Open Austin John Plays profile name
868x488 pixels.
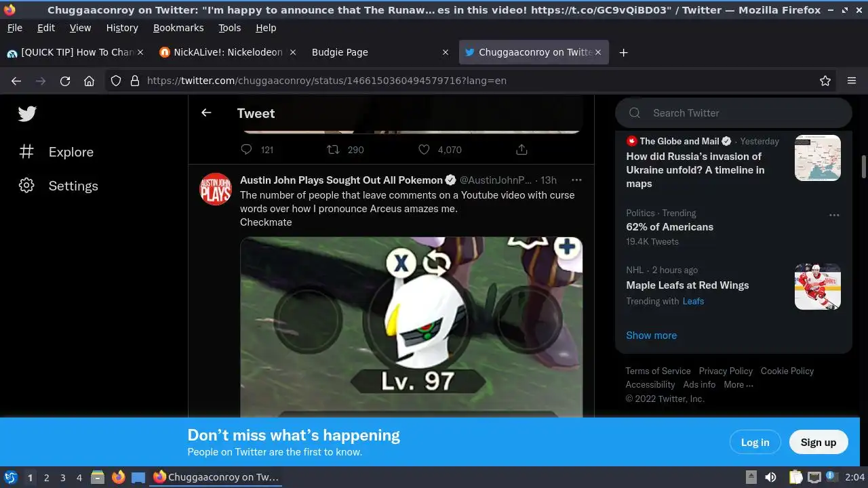click(x=341, y=180)
